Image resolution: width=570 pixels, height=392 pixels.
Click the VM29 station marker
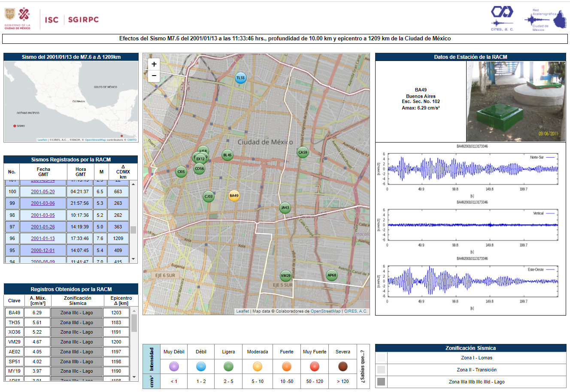(x=286, y=276)
